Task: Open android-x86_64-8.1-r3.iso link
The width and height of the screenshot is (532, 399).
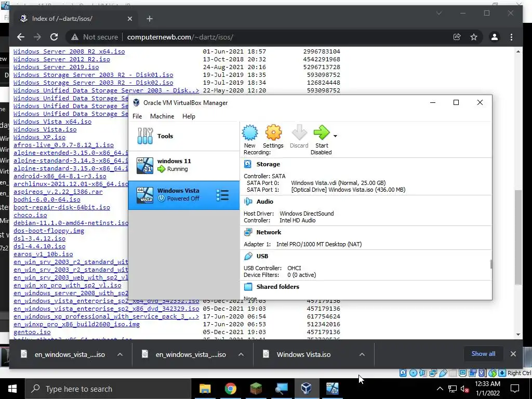Action: click(x=60, y=176)
